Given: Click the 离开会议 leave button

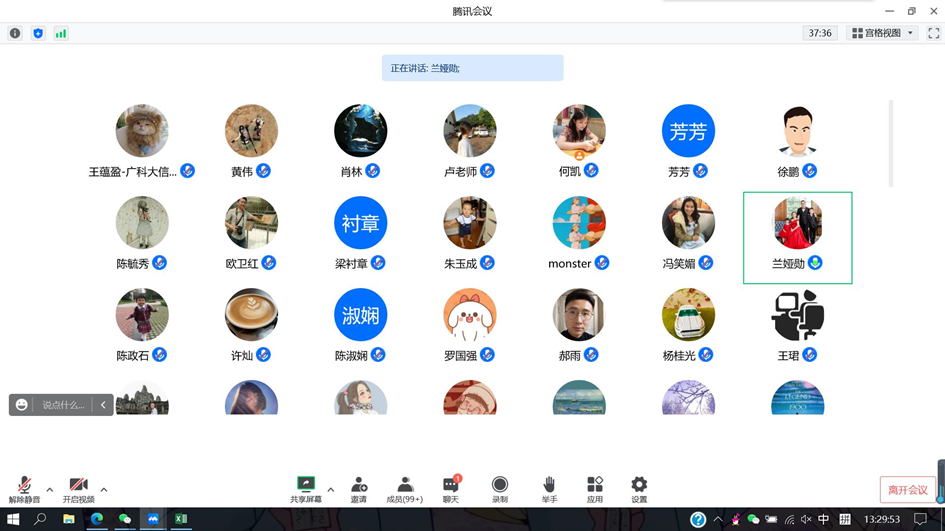Looking at the screenshot, I should 908,490.
